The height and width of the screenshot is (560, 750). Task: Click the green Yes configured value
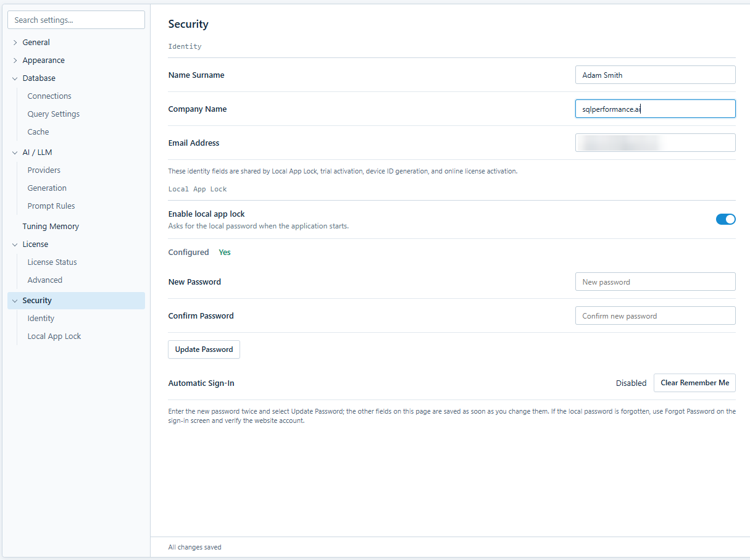[x=225, y=253]
